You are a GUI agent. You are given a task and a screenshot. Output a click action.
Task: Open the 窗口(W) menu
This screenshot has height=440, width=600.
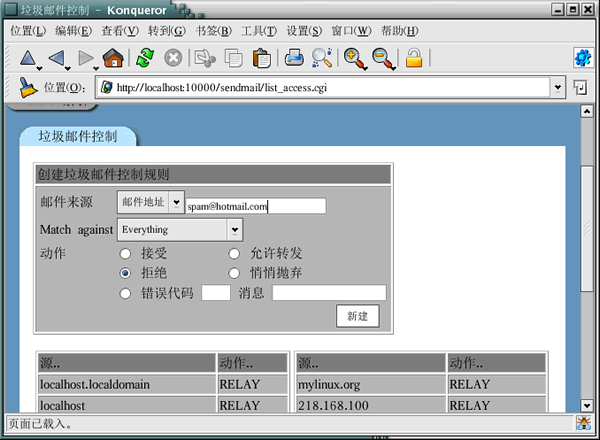click(x=351, y=31)
